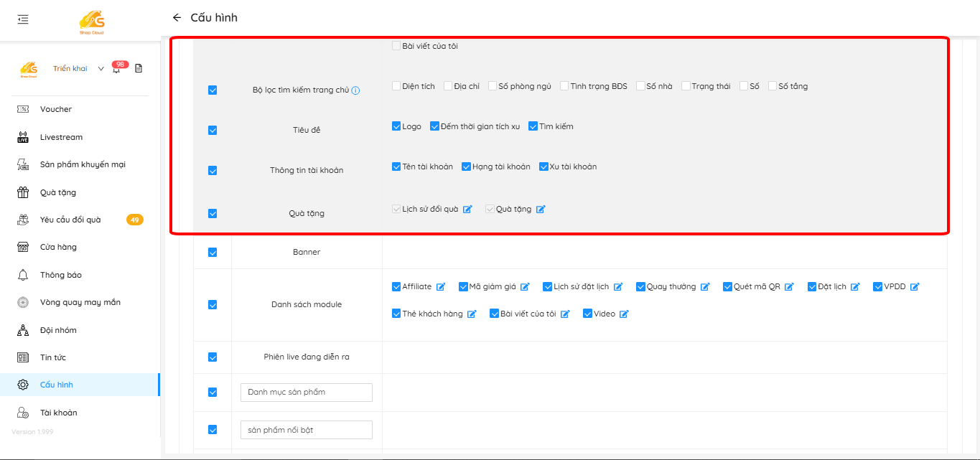
Task: Collapse sidebar with hamburger menu icon
Action: pos(23,19)
